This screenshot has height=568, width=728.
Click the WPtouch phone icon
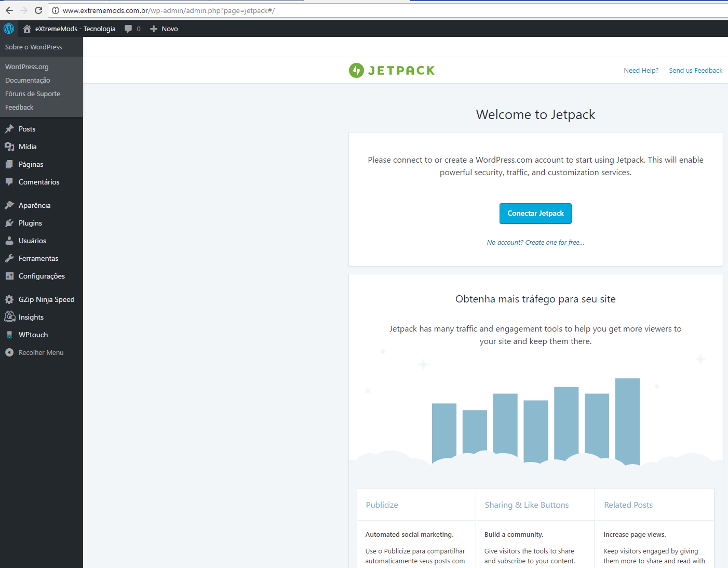click(9, 335)
